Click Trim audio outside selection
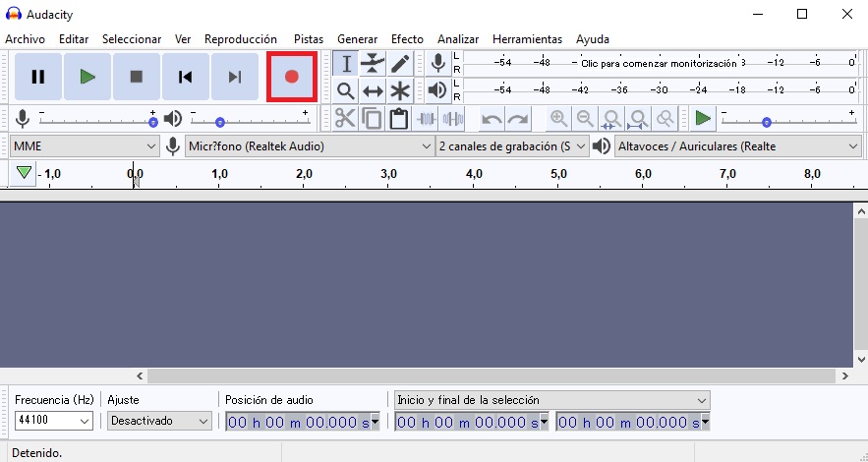Screen dimensions: 868x462 (426, 118)
